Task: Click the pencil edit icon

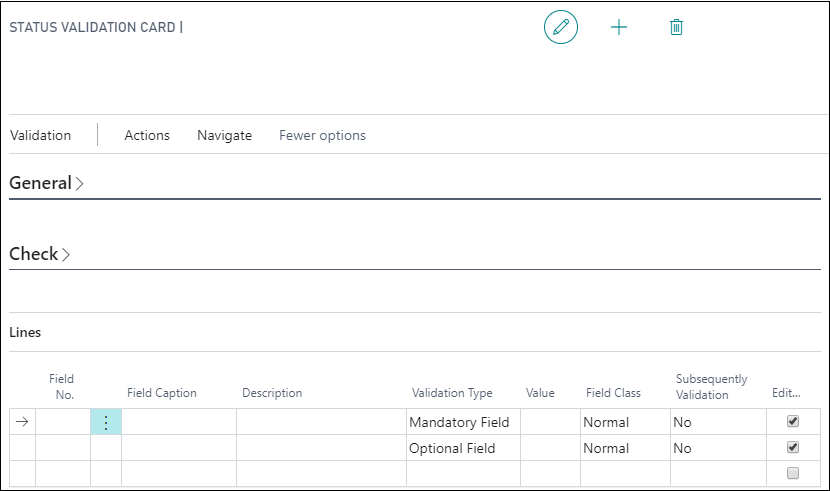Action: point(561,27)
